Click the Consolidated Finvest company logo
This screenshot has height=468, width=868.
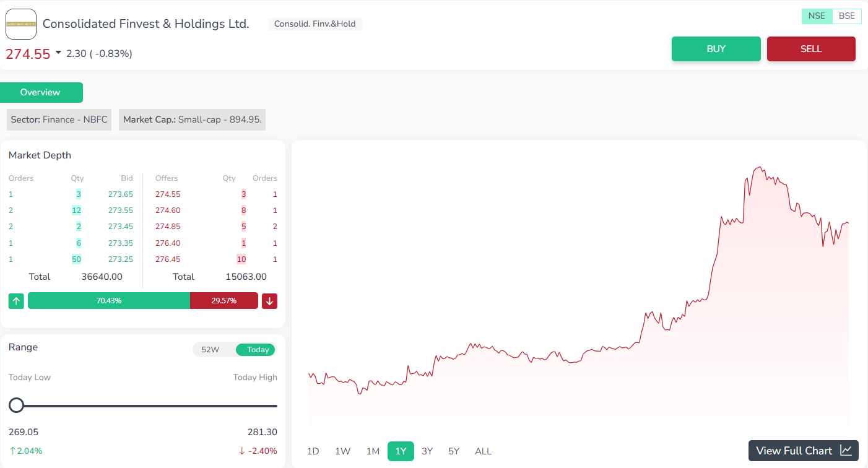[21, 24]
